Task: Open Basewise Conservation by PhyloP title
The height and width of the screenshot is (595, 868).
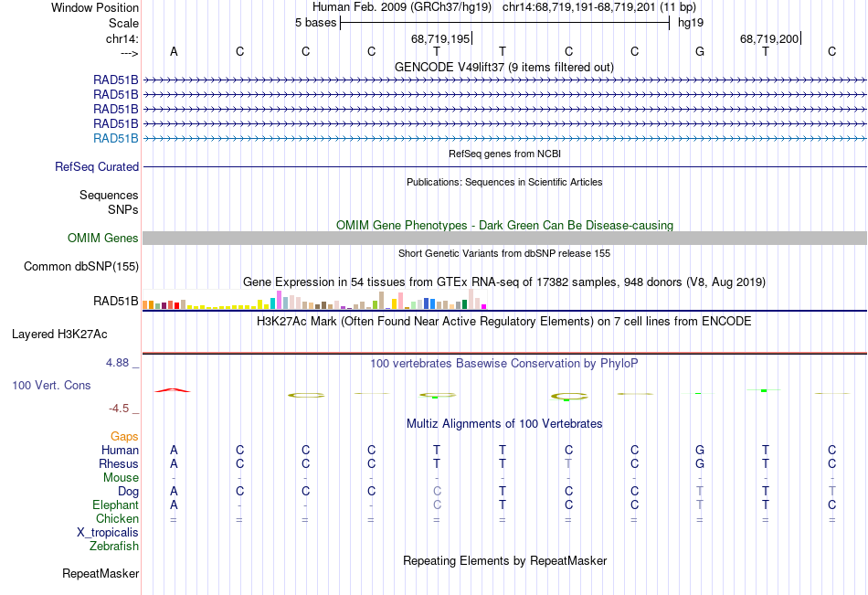Action: [504, 364]
